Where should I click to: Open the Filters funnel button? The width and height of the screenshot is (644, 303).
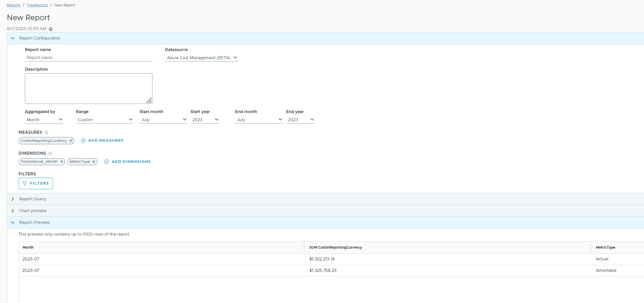(36, 183)
